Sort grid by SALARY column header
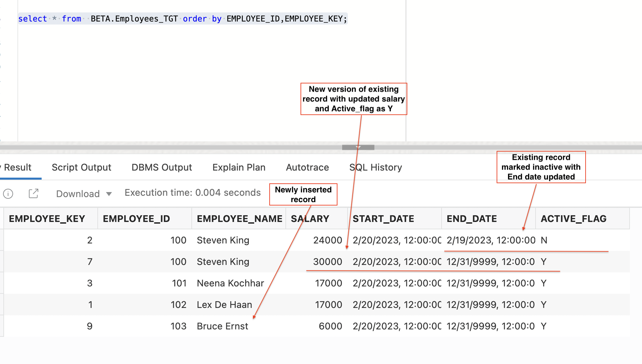Viewport: 642px width, 364px height. [x=310, y=219]
